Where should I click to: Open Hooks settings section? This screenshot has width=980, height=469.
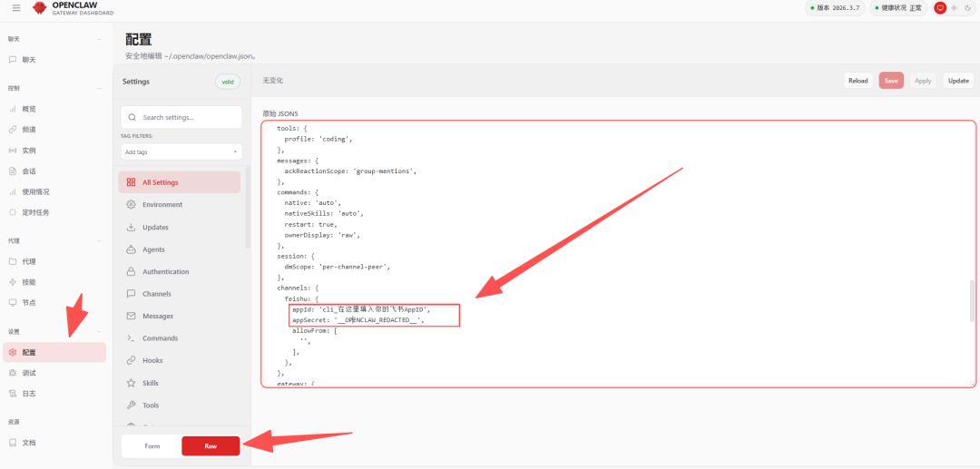(x=152, y=360)
